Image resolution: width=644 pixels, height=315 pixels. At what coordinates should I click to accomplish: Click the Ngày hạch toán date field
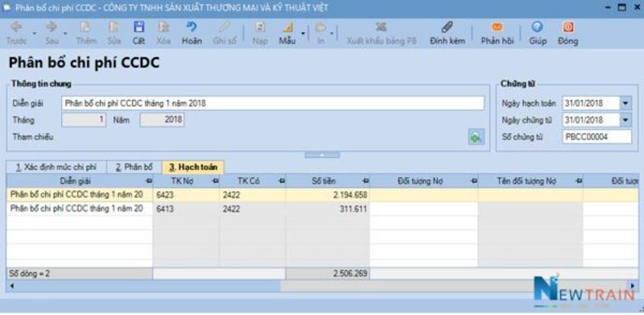(x=591, y=103)
